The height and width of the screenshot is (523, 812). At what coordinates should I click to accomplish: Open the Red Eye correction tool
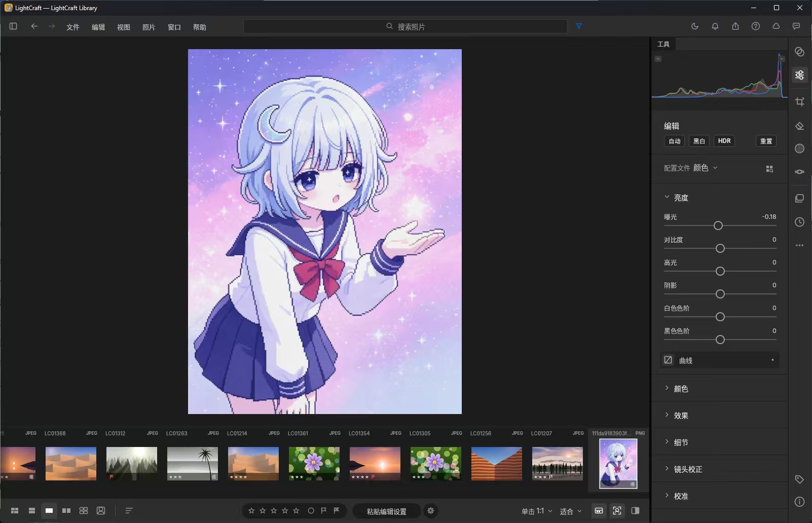click(x=800, y=172)
